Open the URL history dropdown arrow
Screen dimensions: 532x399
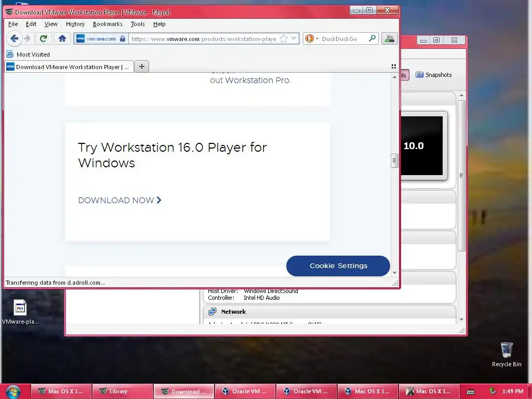pos(294,38)
